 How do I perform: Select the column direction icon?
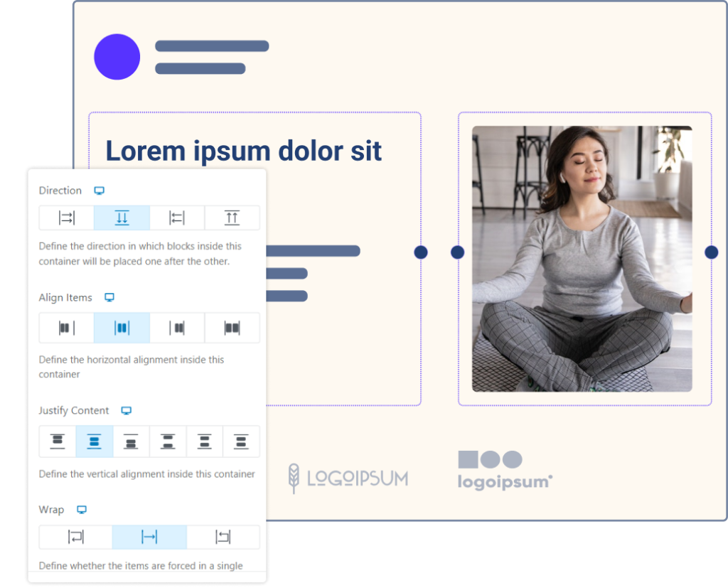122,218
